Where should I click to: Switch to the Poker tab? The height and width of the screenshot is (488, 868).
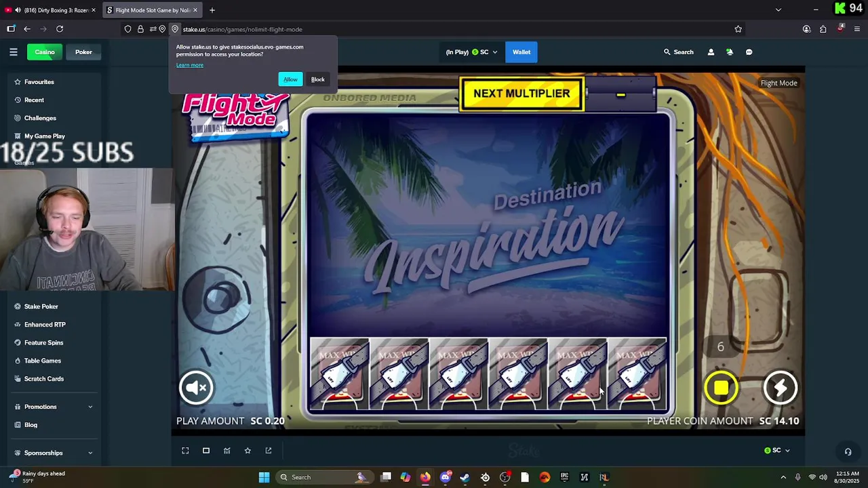83,52
